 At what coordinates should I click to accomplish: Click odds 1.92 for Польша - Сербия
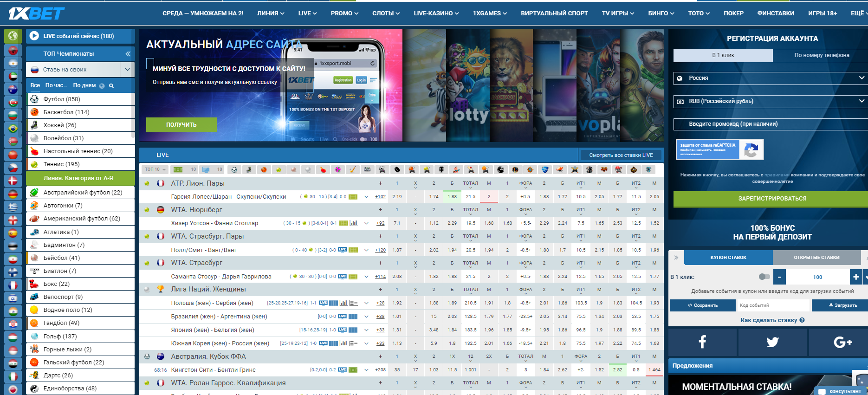(397, 303)
